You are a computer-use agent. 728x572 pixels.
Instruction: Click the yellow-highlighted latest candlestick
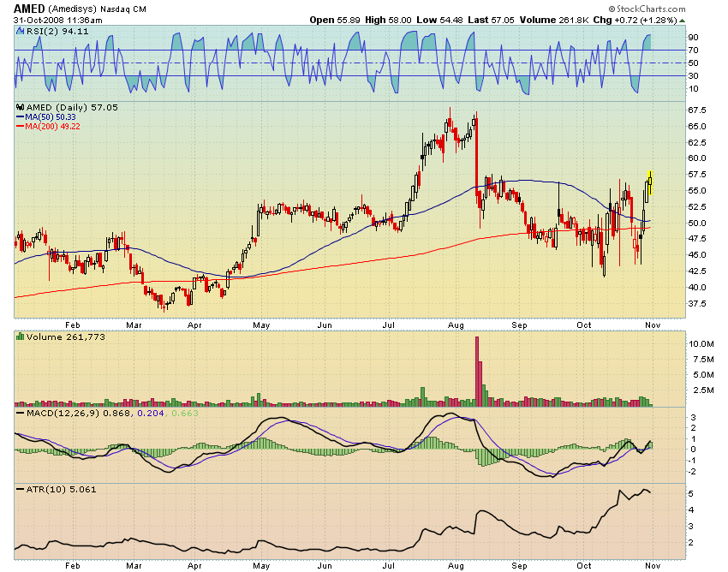650,182
